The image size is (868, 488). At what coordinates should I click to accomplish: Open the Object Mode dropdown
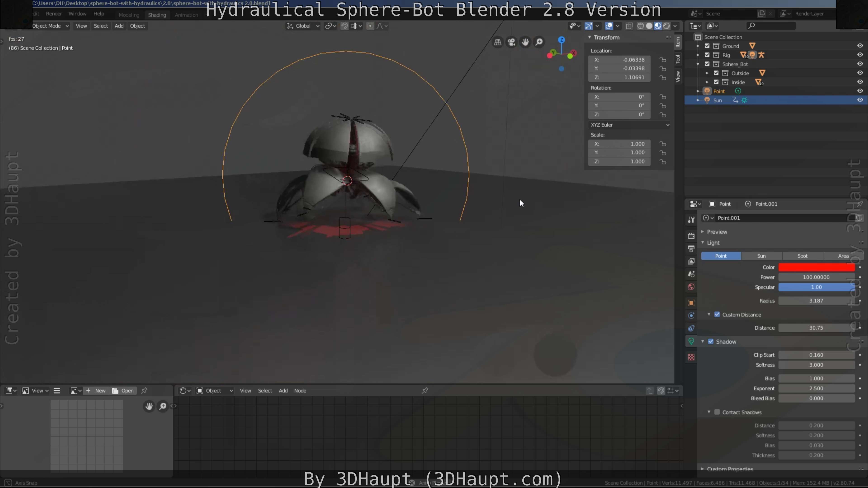[x=50, y=26]
